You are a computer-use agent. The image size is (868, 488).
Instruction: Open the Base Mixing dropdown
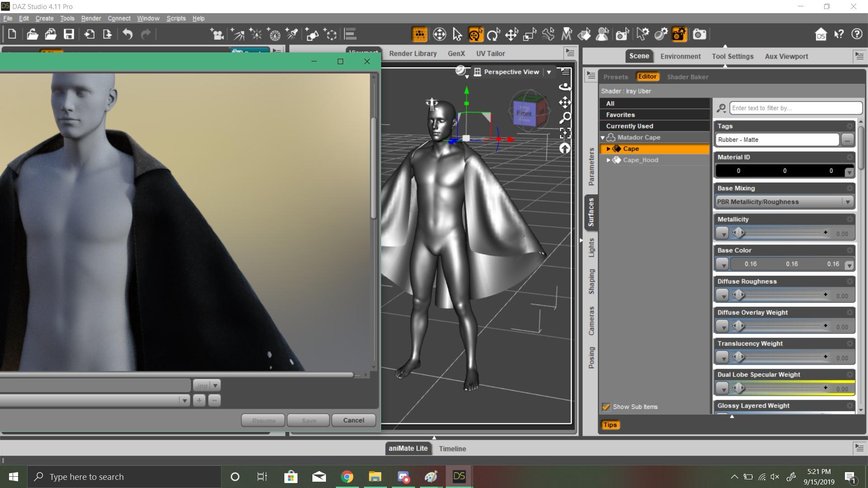pyautogui.click(x=785, y=202)
